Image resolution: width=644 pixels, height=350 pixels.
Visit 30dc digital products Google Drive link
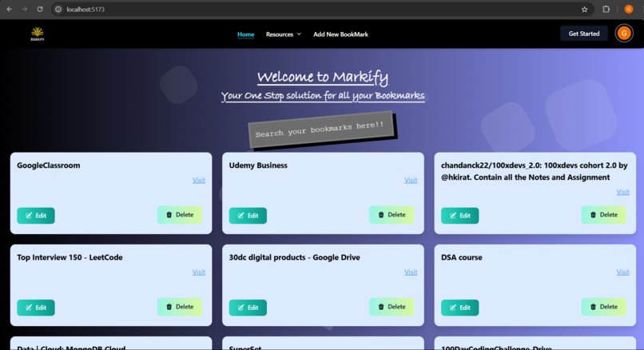tap(411, 272)
